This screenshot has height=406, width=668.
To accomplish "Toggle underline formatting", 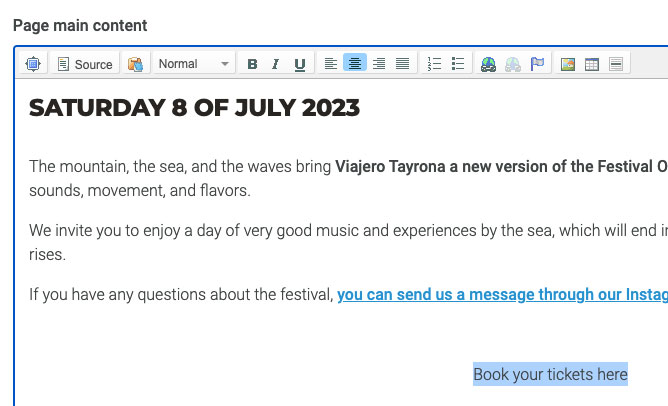I will pyautogui.click(x=300, y=64).
